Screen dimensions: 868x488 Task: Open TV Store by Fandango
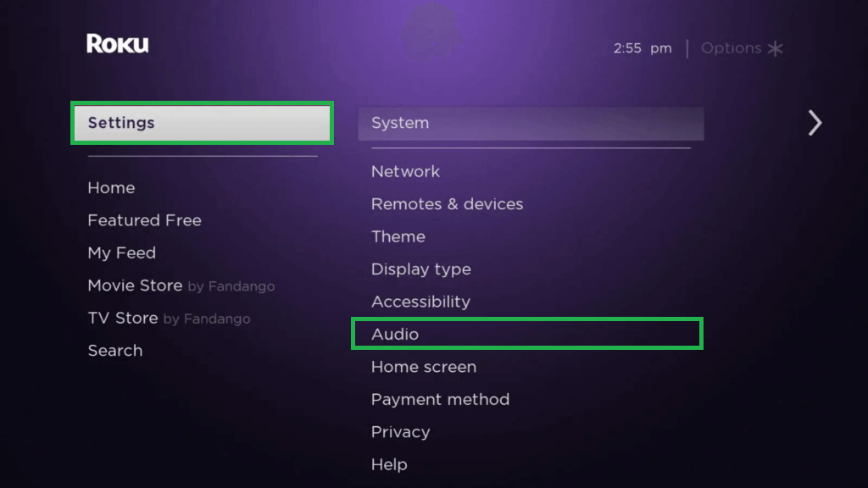click(x=169, y=319)
